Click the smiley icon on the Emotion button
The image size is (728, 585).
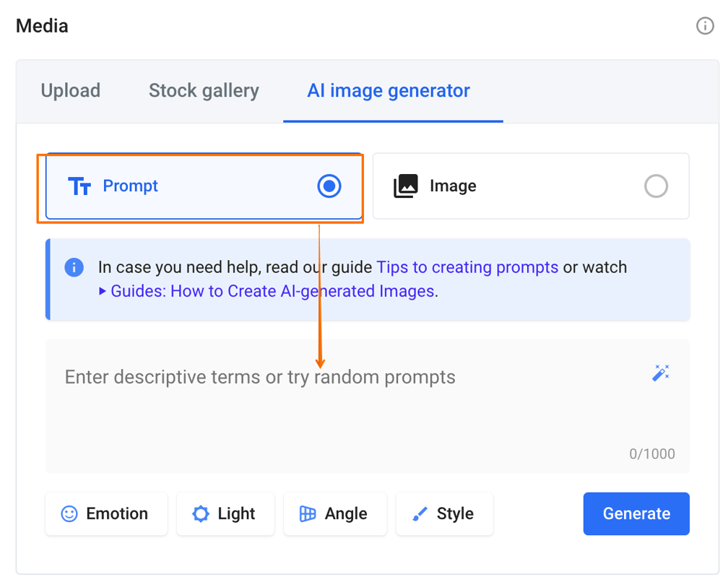[x=69, y=513]
